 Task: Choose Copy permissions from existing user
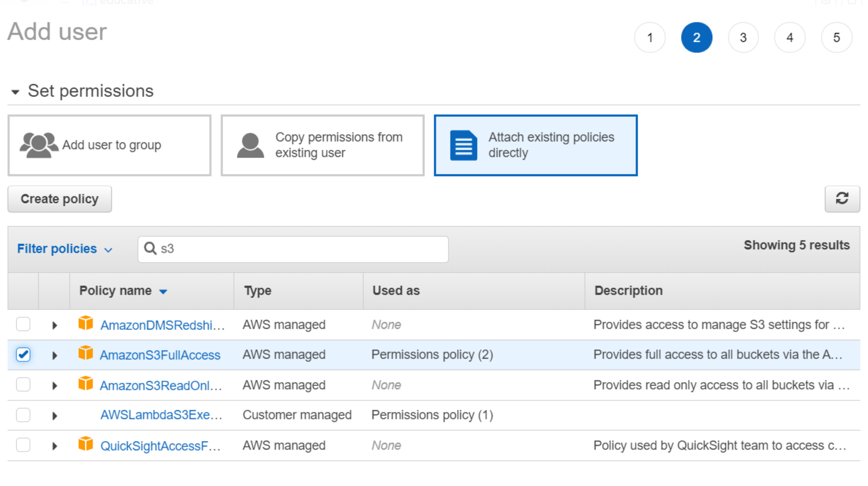[323, 146]
